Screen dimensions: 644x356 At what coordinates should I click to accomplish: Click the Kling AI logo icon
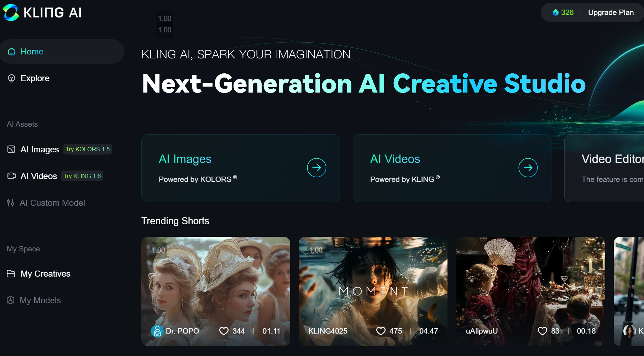tap(11, 12)
